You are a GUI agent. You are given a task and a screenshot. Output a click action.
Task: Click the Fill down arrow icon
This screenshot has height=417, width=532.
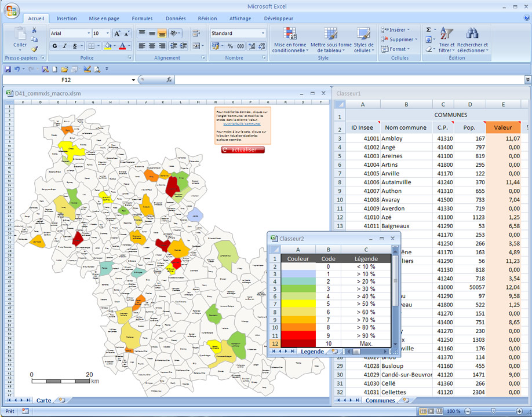pos(429,39)
